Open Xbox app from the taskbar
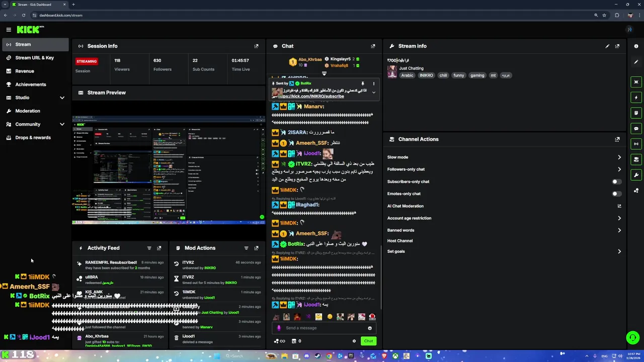Viewport: 644px width, 362px height. 396,356
